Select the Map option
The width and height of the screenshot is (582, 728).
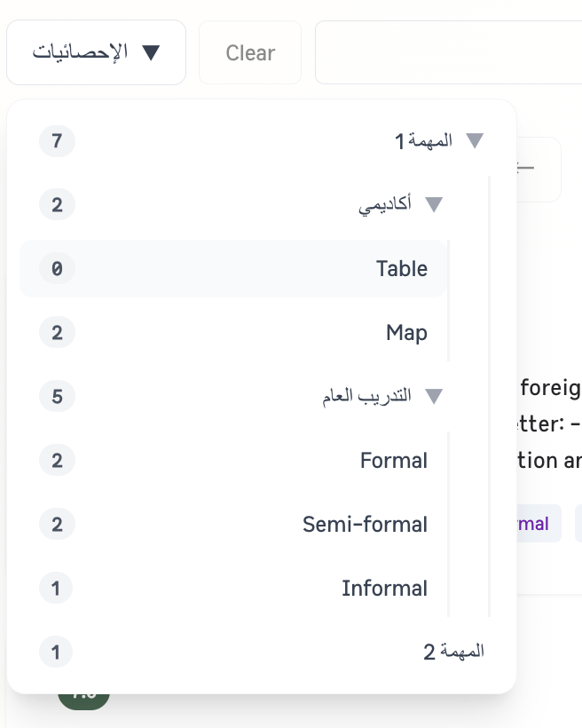point(233,332)
